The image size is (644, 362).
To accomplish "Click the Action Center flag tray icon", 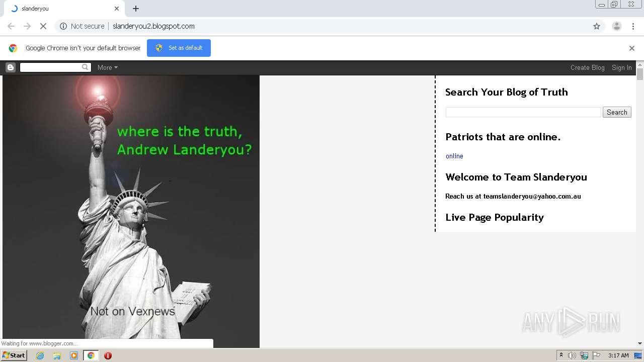I will coord(596,355).
